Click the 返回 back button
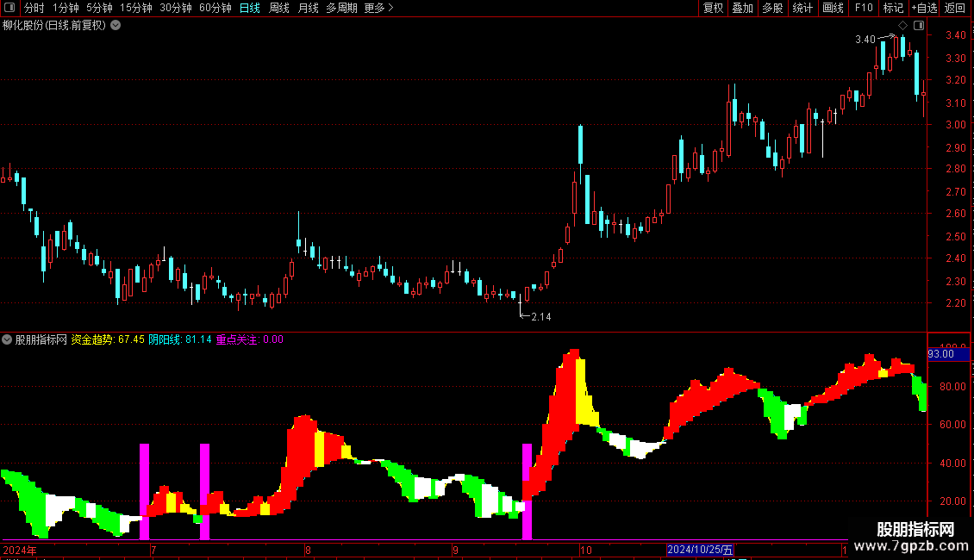This screenshot has height=560, width=974. point(955,8)
